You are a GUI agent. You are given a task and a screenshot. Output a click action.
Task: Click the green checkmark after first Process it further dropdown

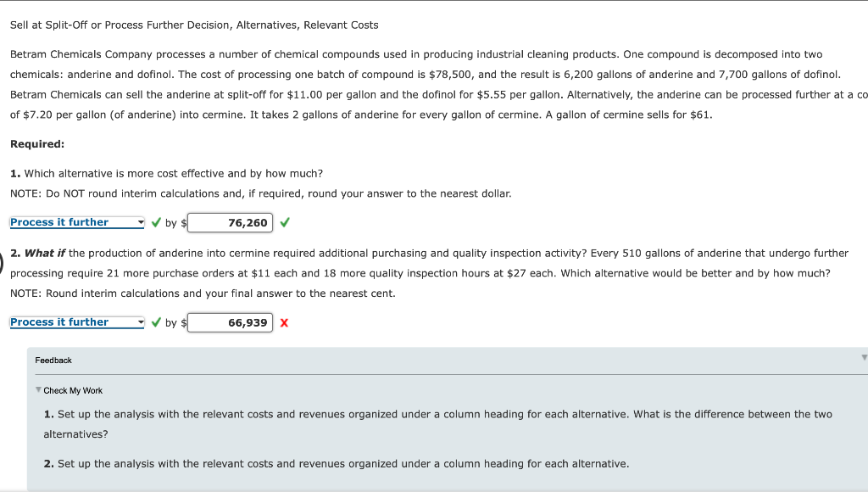[x=156, y=222]
